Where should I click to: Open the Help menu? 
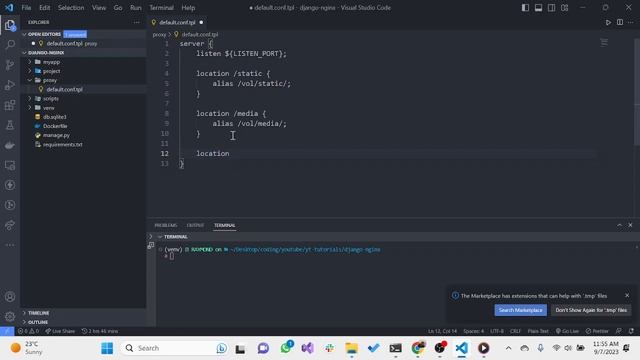tap(188, 8)
